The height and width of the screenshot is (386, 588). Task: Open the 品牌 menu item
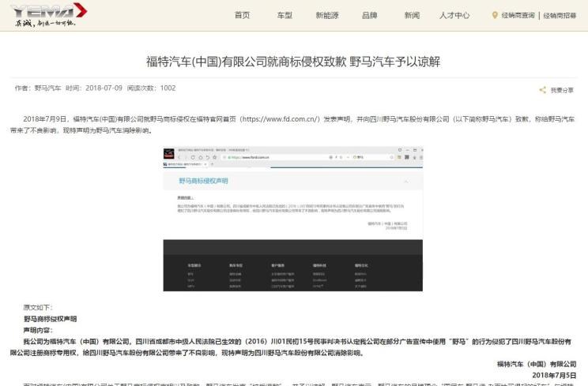click(369, 15)
